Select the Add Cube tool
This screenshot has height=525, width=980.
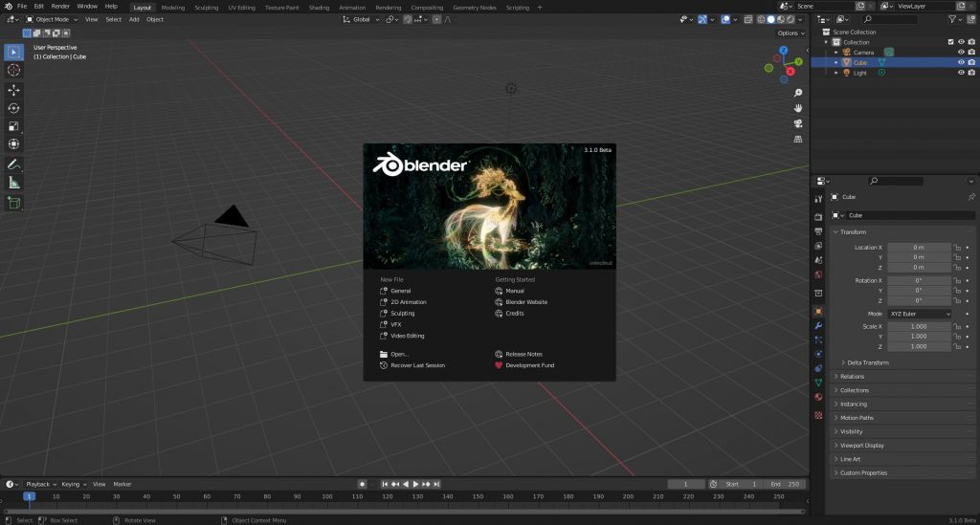(13, 203)
